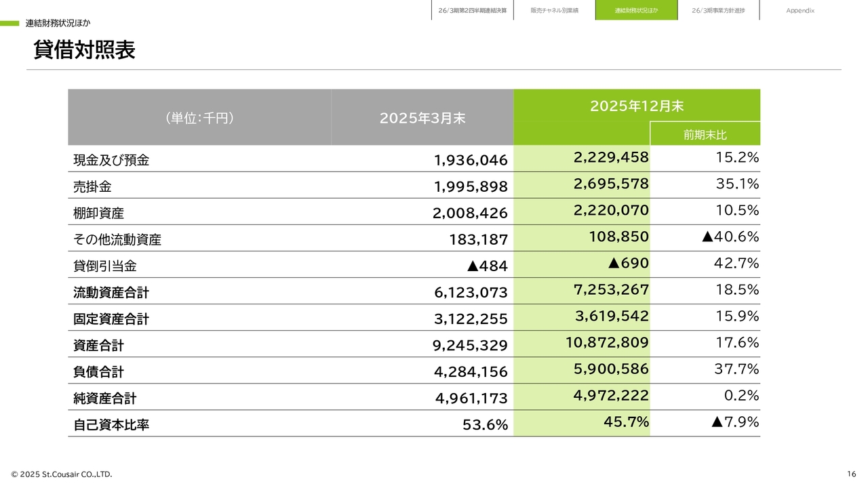Click the 流動資産合計 row label
Image resolution: width=868 pixels, height=488 pixels.
coord(111,293)
